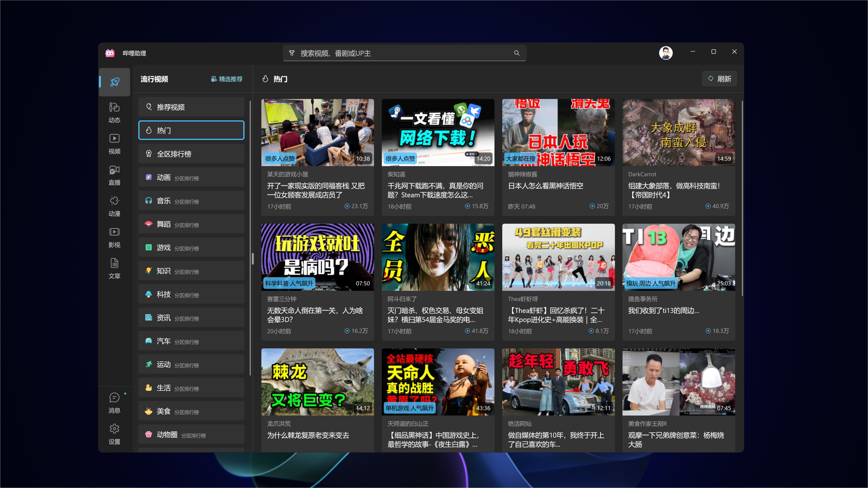The width and height of the screenshot is (868, 488).
Task: Open the 动漫 anime section
Action: click(114, 205)
